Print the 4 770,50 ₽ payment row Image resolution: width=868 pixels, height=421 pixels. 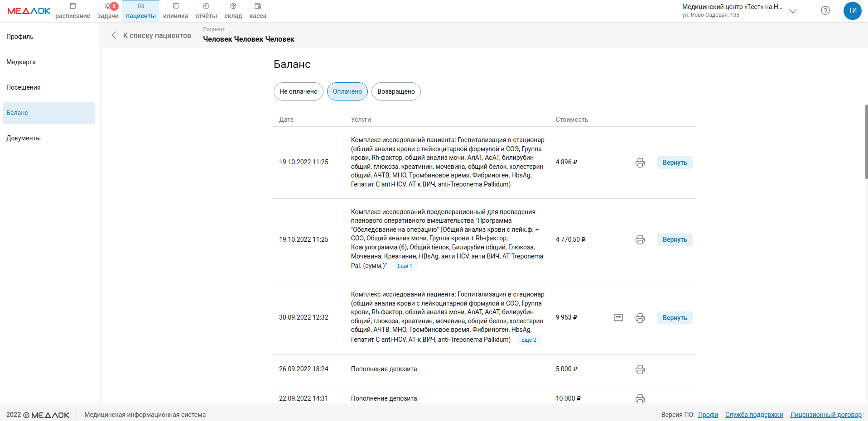point(640,239)
